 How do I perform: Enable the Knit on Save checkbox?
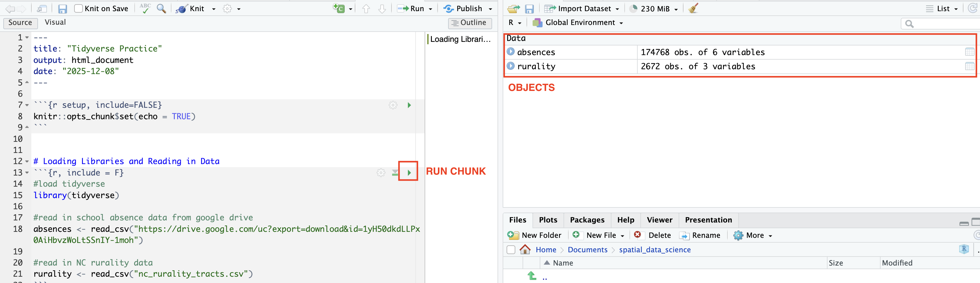tap(78, 8)
